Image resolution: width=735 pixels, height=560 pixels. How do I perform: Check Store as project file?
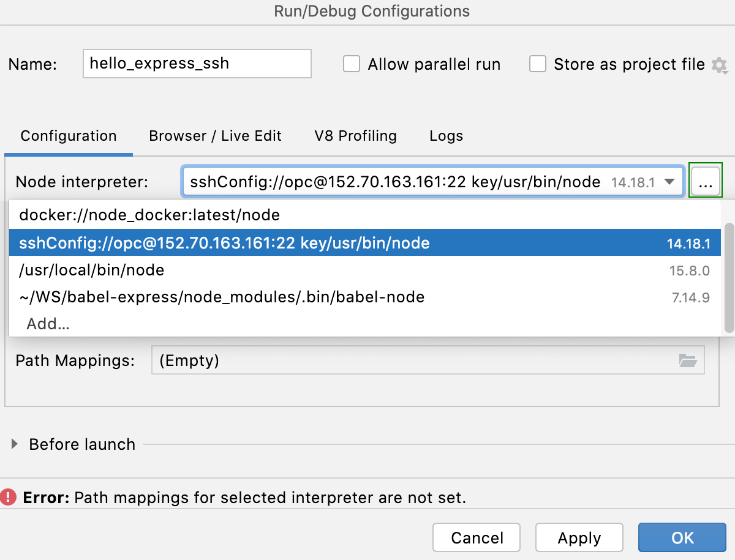point(537,64)
